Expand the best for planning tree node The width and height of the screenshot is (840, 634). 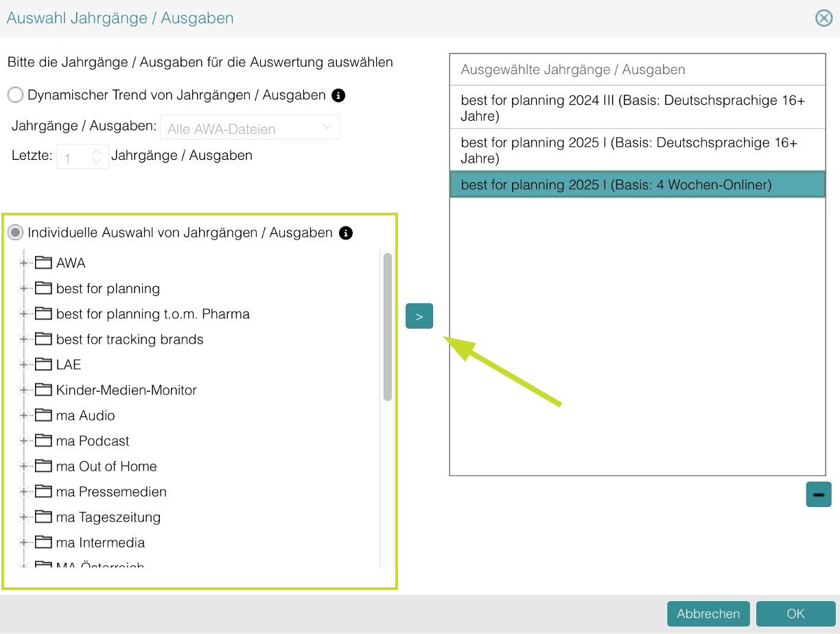24,288
